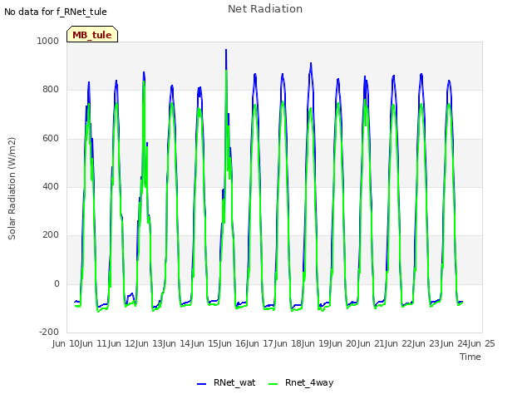The width and height of the screenshot is (532, 399).
Task: Click the -200 y-axis tick label
Action: (49, 332)
